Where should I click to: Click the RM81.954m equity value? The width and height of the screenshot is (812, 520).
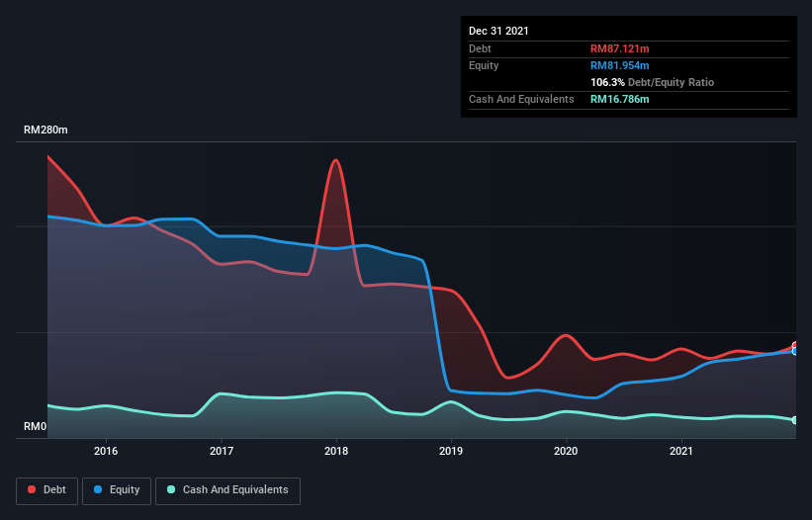(x=620, y=65)
